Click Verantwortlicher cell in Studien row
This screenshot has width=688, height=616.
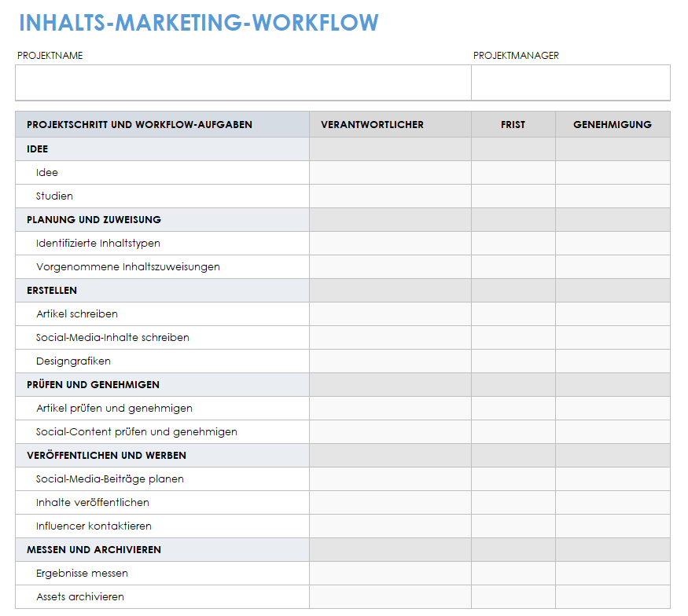(391, 196)
